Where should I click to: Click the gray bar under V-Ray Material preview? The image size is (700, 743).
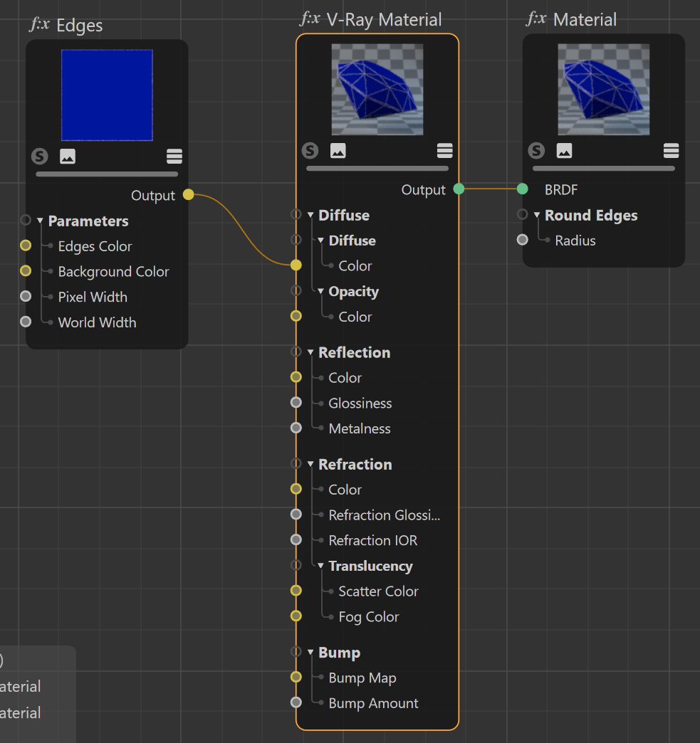tap(377, 168)
